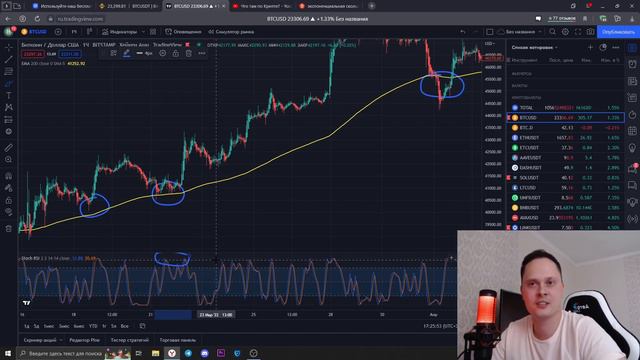640x360 pixels.
Task: Change the 1Ч chart interval
Action: (74, 32)
